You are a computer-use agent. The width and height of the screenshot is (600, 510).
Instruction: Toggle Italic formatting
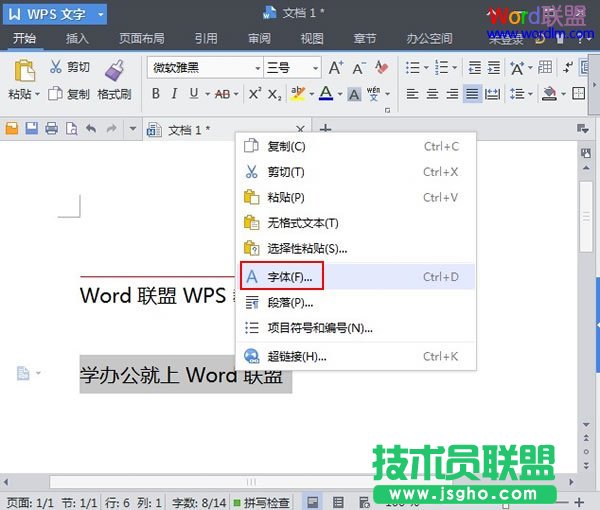click(x=174, y=93)
